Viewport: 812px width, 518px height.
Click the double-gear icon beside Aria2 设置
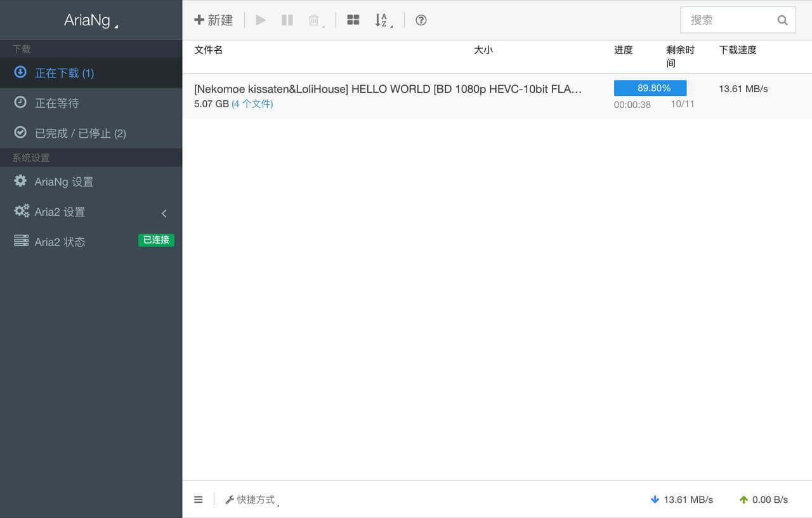pos(22,211)
